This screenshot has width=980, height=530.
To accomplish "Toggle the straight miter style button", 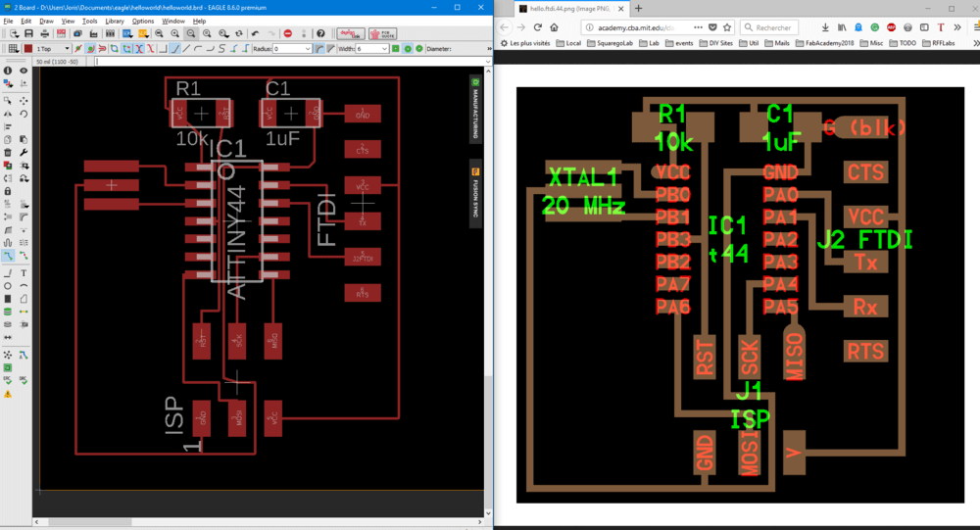I will coord(330,49).
